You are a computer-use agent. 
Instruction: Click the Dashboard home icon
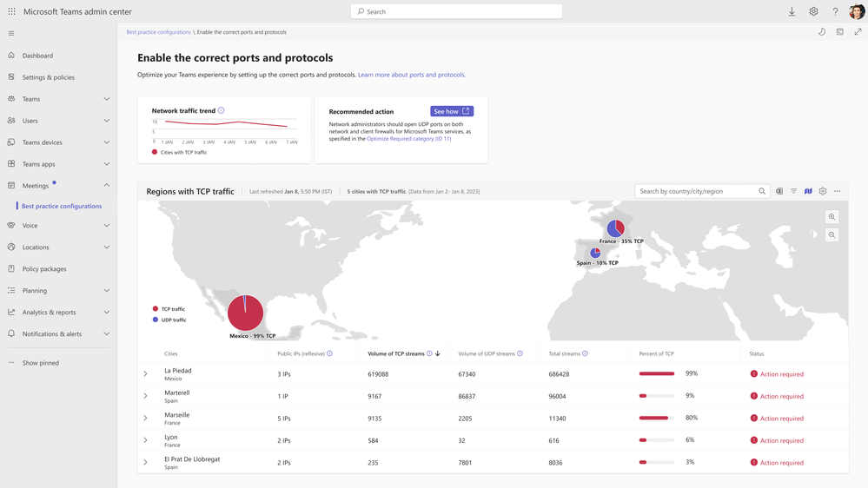coord(11,56)
